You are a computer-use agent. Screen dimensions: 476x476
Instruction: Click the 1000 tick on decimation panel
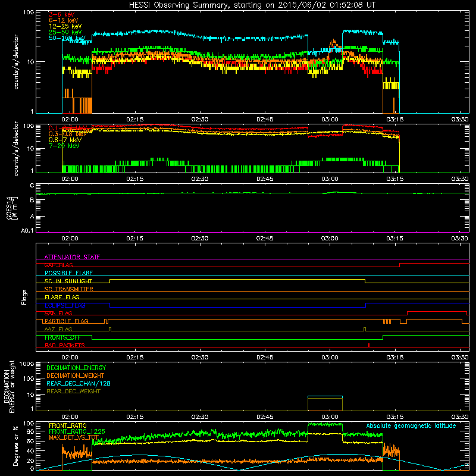(27, 364)
